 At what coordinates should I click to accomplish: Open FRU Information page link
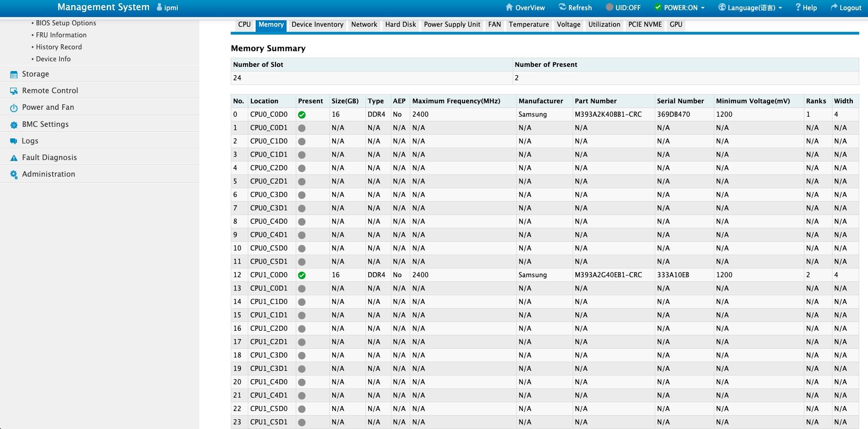pos(61,35)
